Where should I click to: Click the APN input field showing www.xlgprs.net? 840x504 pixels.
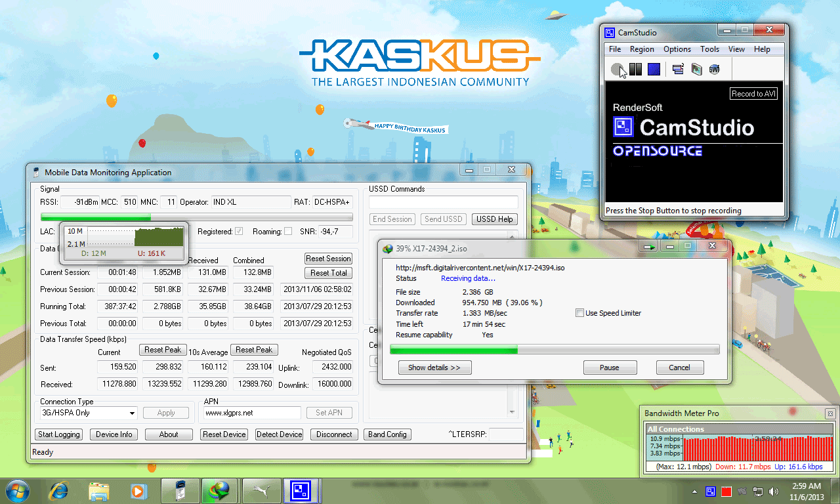[250, 413]
